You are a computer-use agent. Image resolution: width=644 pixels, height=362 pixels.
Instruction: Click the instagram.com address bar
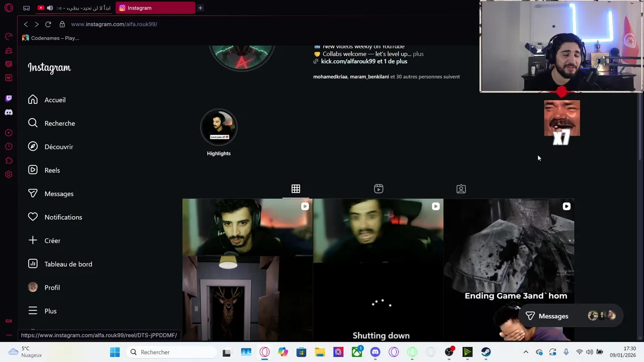[114, 24]
